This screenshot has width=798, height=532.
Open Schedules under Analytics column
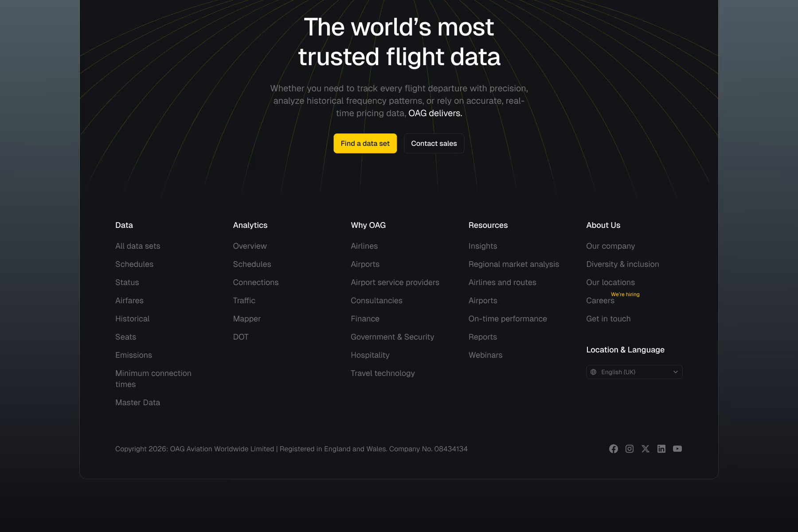252,264
